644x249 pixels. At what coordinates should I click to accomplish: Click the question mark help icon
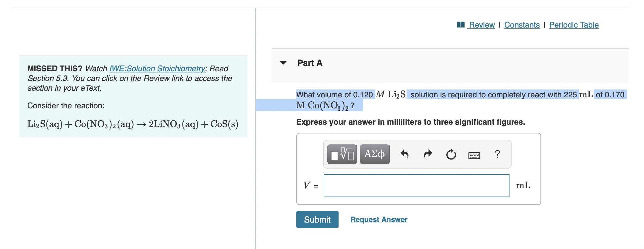coord(498,154)
